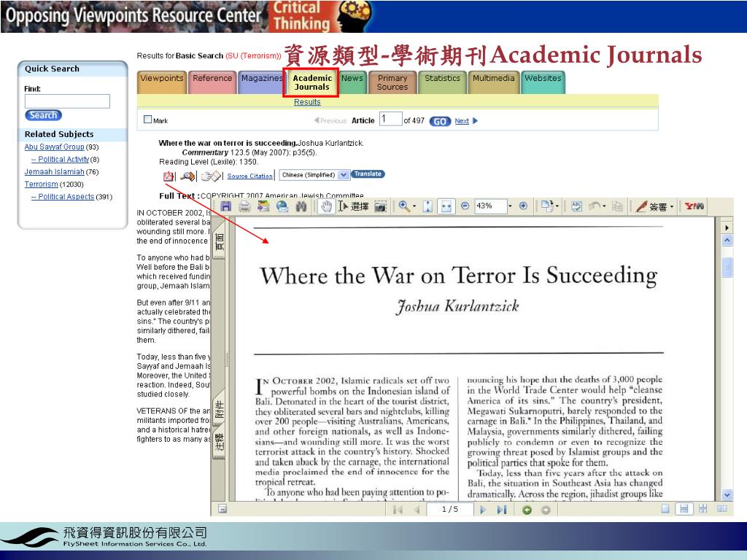
Task: Go to previous page in PDF viewer
Action: 417,510
